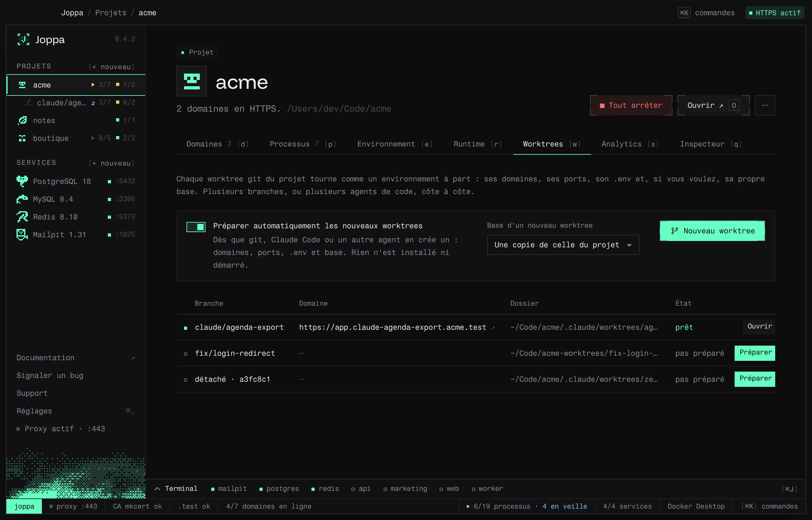Open the 'Une copie de celle du projet' dropdown
812x520 pixels.
click(x=563, y=245)
